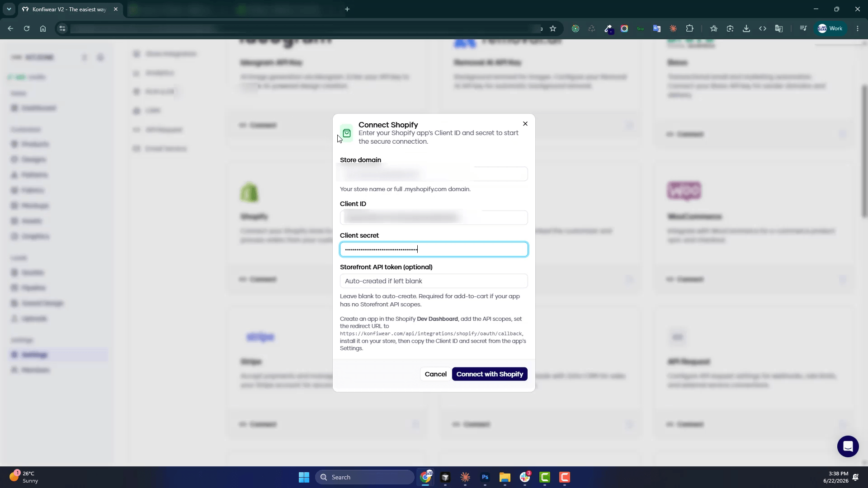868x488 pixels.
Task: Click the Shopify bag icon in dialog header
Action: tap(347, 133)
